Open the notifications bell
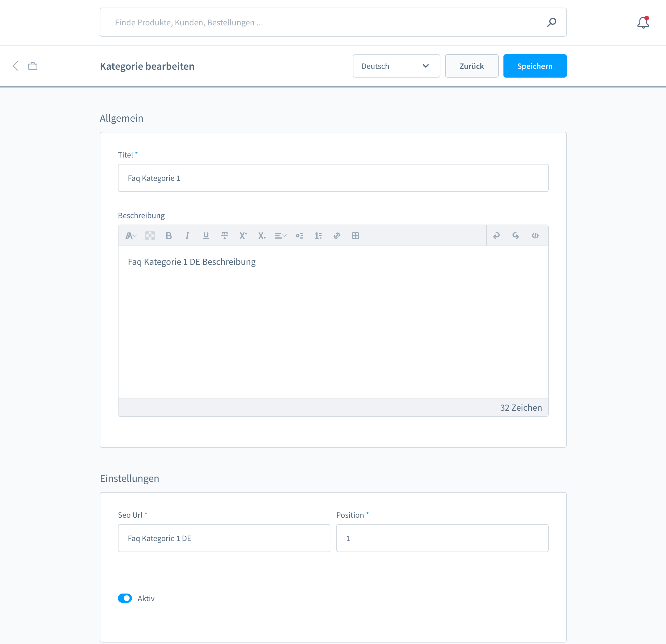 pyautogui.click(x=643, y=22)
